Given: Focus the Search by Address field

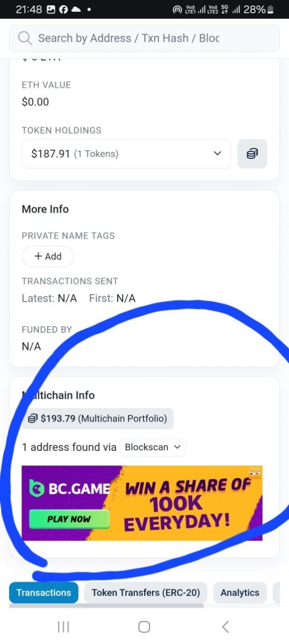Looking at the screenshot, I should [144, 38].
